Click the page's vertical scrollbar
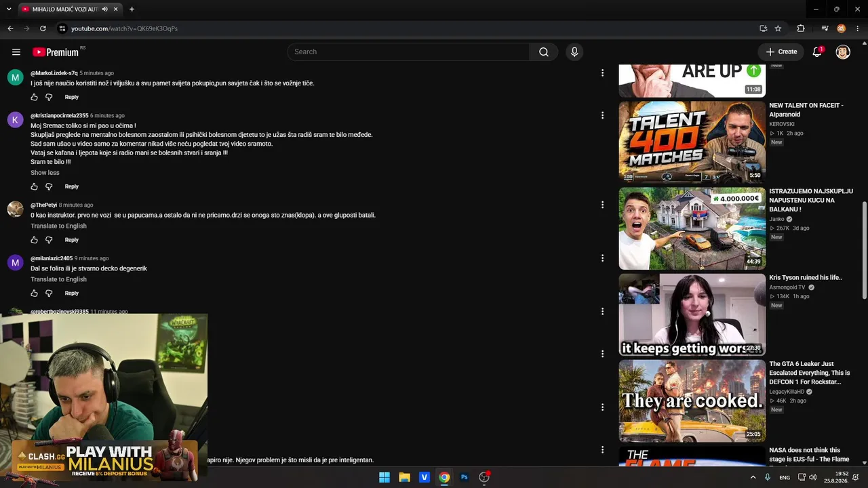Screen dimensions: 868x488 point(864,251)
